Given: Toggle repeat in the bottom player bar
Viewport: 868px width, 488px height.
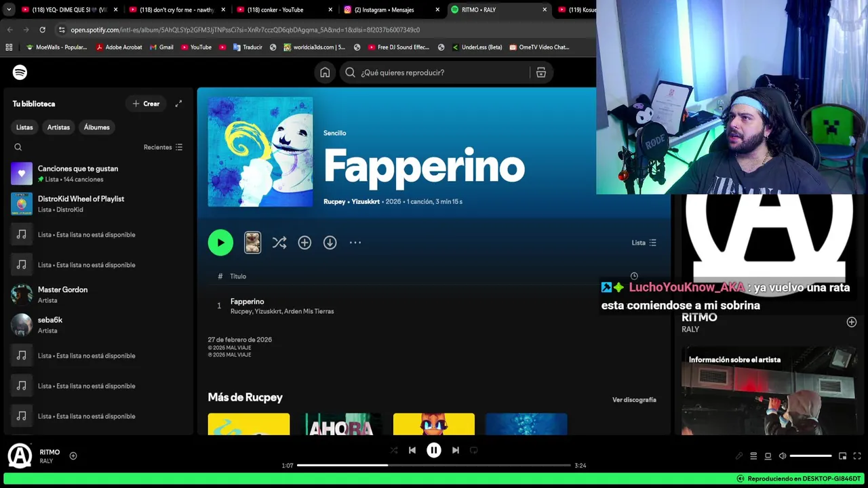Looking at the screenshot, I should tap(474, 450).
